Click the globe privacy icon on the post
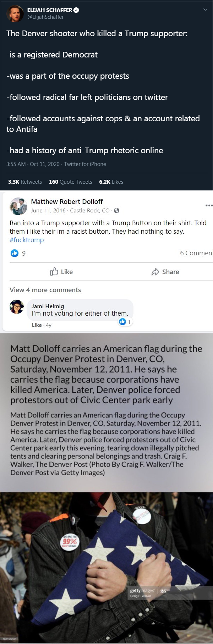The image size is (213, 644). pyautogui.click(x=116, y=211)
